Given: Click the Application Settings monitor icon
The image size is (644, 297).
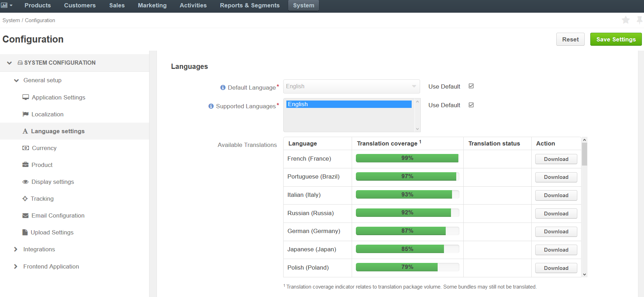Looking at the screenshot, I should [26, 97].
